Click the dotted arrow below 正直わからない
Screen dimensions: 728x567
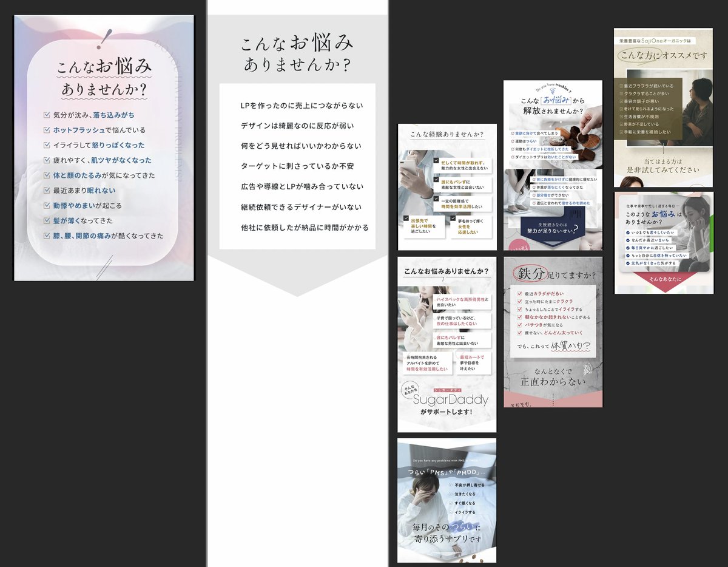[553, 399]
